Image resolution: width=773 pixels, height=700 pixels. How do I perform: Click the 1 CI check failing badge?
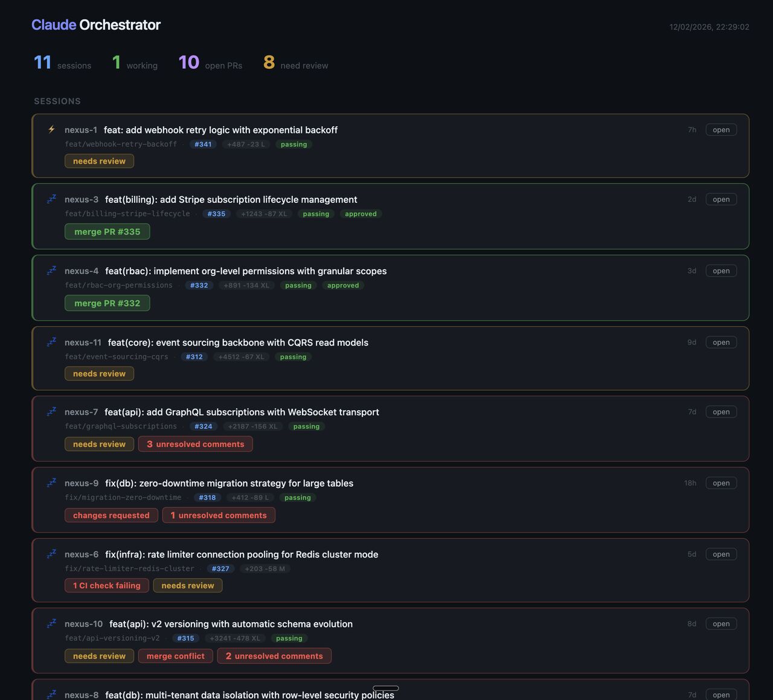click(107, 585)
